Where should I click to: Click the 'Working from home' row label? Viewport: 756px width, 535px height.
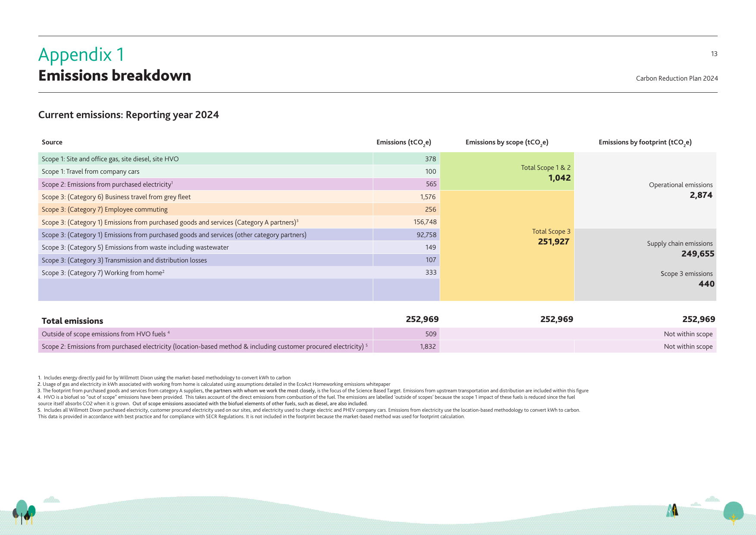pyautogui.click(x=103, y=273)
